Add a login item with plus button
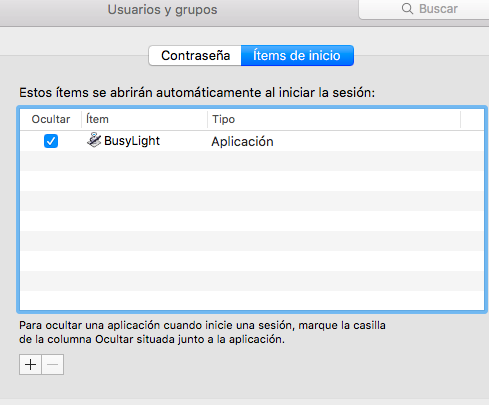 [x=30, y=365]
